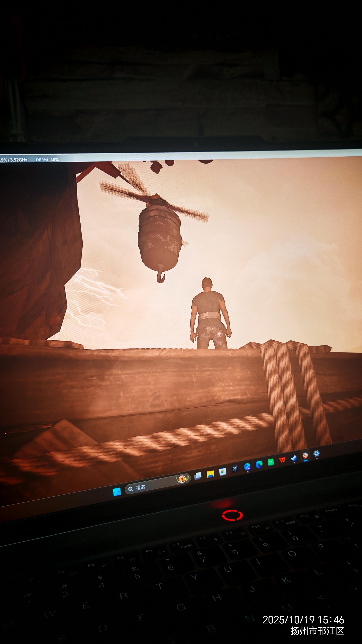Image resolution: width=362 pixels, height=644 pixels.
Task: Open the dark Y-logo app on the taskbar
Action: pyautogui.click(x=235, y=469)
